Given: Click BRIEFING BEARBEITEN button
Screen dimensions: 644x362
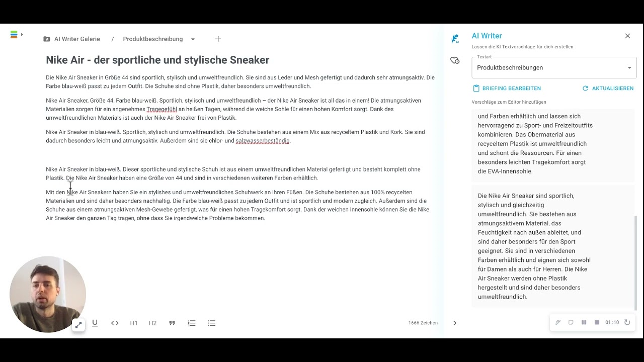Looking at the screenshot, I should click(507, 88).
